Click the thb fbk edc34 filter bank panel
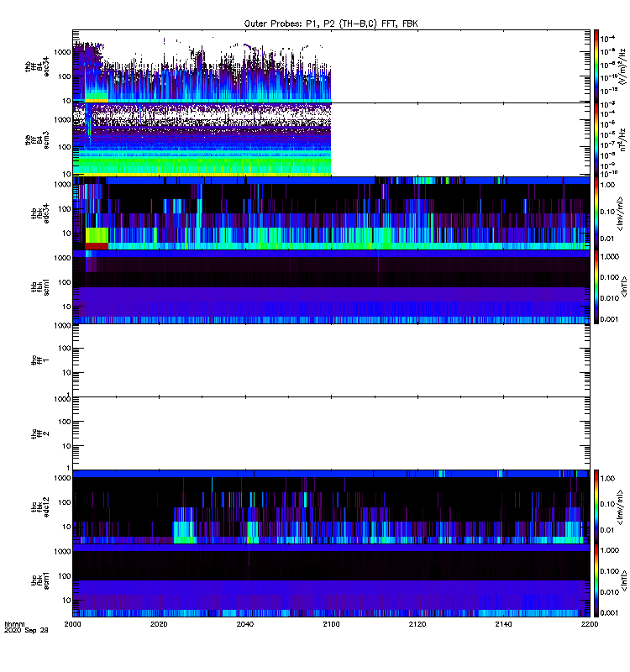The height and width of the screenshot is (672, 630). (x=331, y=213)
